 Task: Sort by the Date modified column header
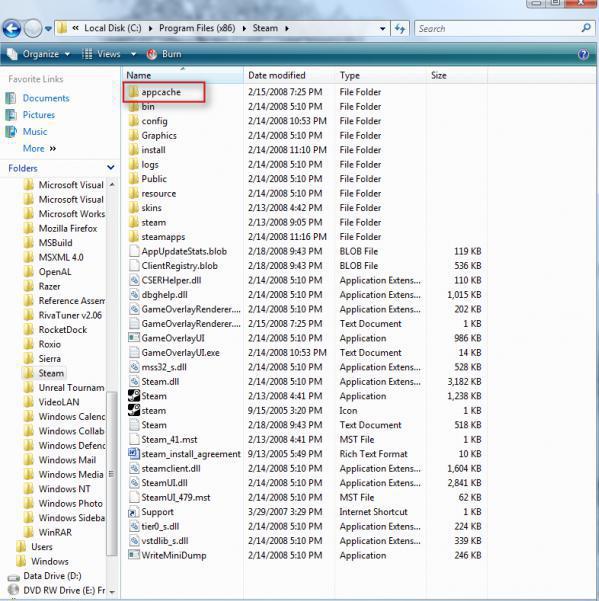point(289,75)
